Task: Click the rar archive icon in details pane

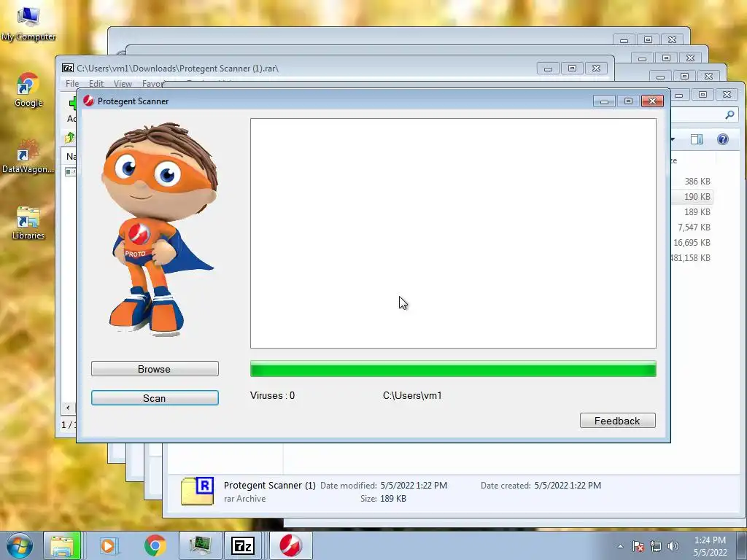Action: 197,491
